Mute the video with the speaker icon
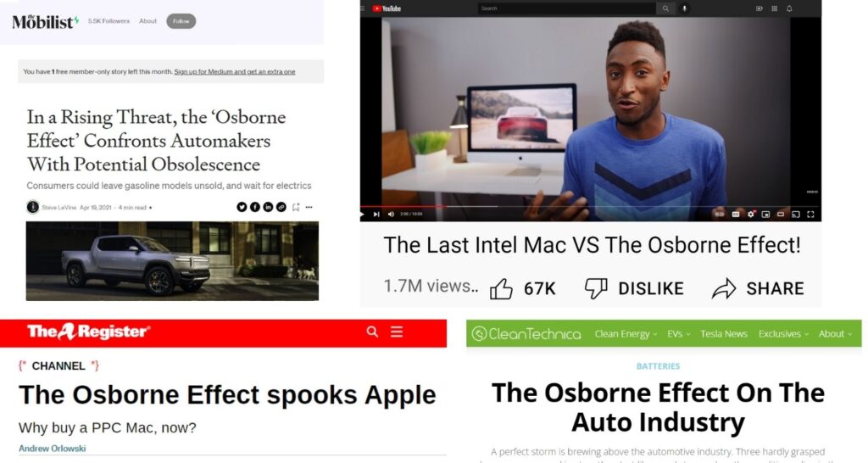This screenshot has height=463, width=868. pyautogui.click(x=391, y=215)
